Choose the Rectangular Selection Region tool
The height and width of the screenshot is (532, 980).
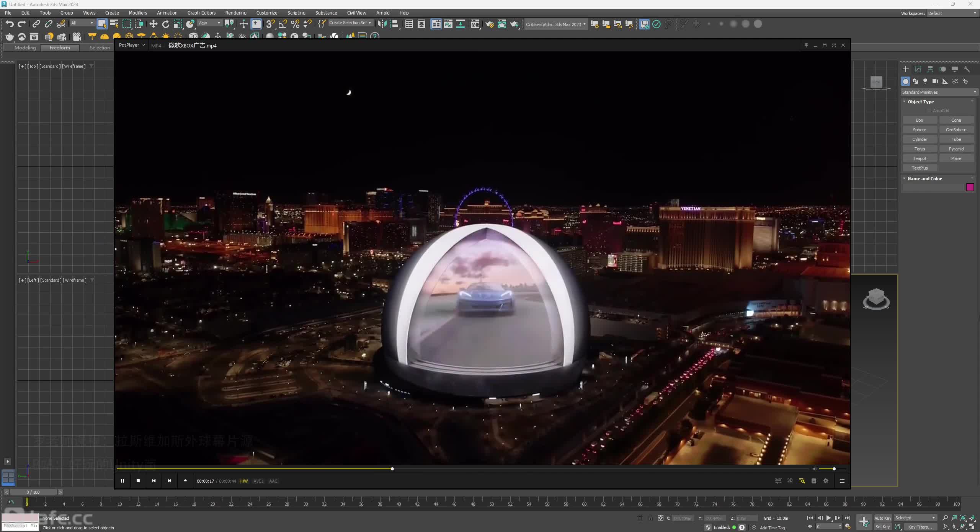126,24
